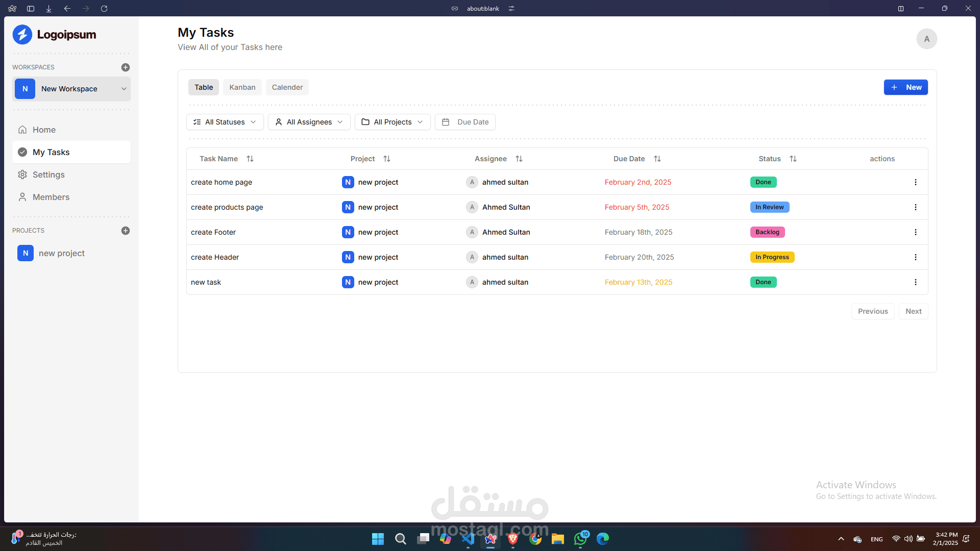Screen dimensions: 980x551
Task: Sort table by Task Name arrows
Action: click(250, 159)
